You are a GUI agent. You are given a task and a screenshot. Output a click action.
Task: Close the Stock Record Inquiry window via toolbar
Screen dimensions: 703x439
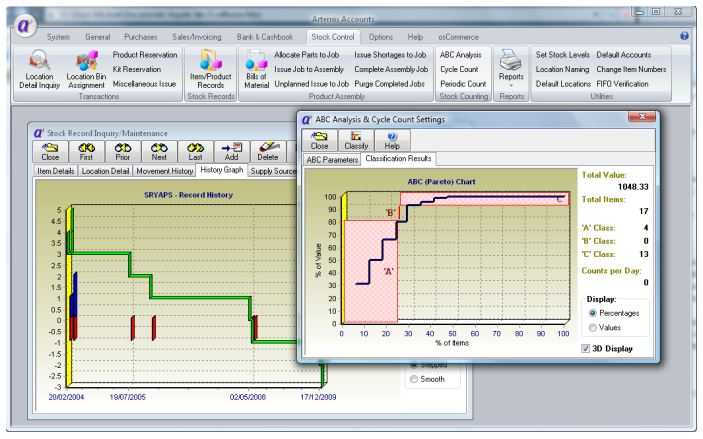[x=50, y=152]
